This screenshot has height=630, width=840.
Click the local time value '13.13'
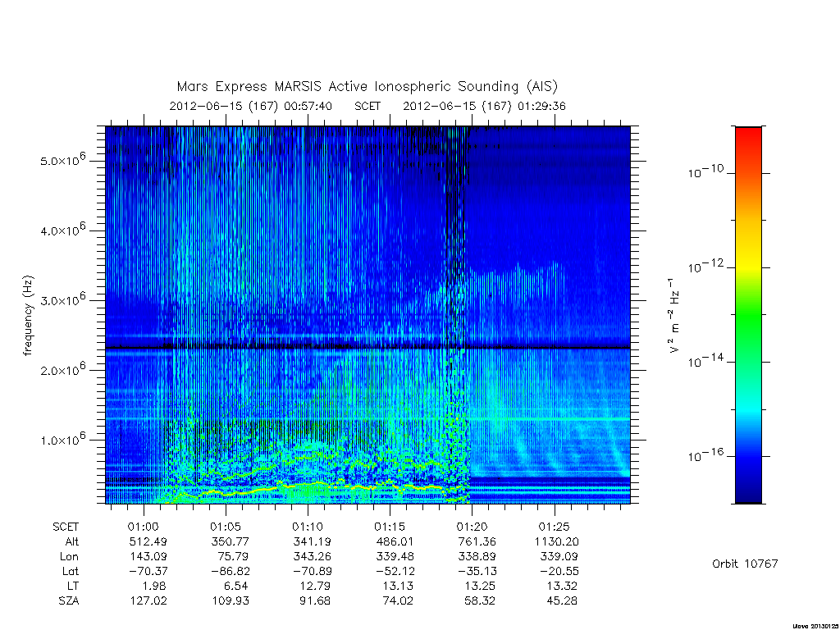click(x=398, y=586)
